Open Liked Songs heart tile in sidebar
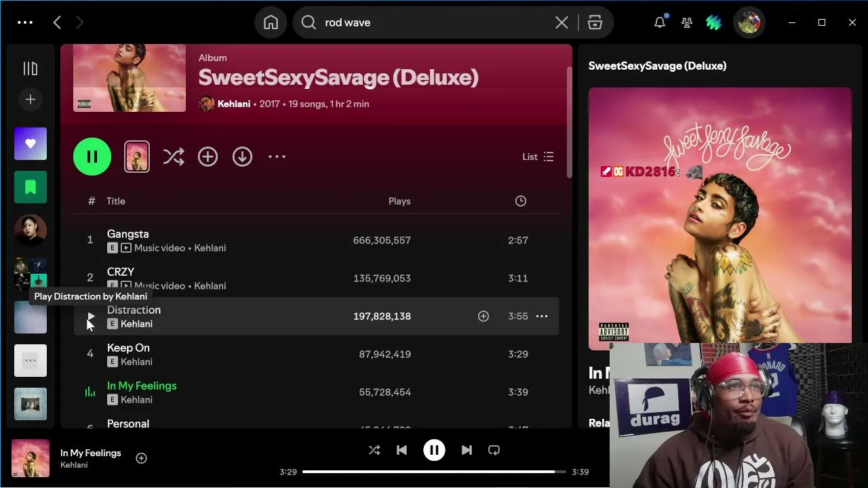Screen dimensions: 868x488 coord(31,144)
